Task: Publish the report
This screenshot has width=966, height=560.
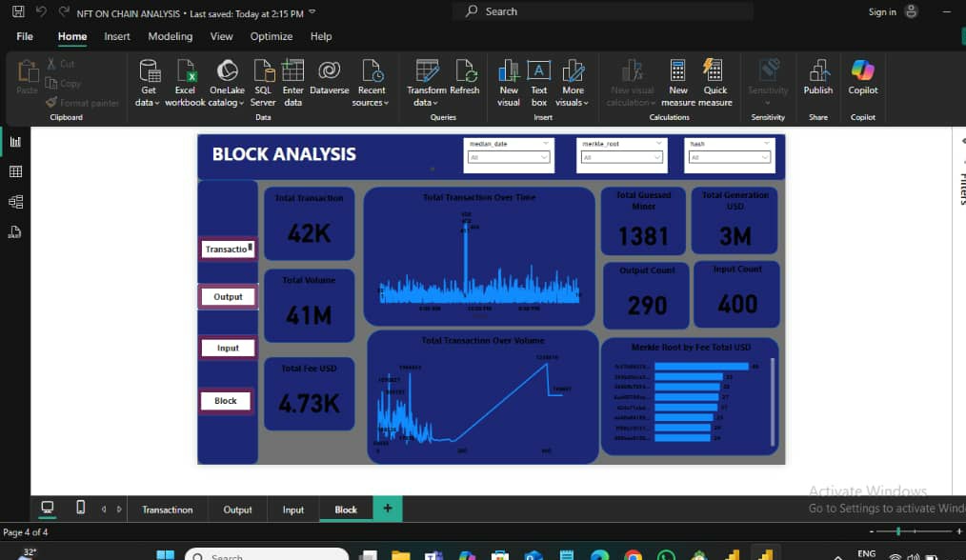Action: tap(818, 78)
